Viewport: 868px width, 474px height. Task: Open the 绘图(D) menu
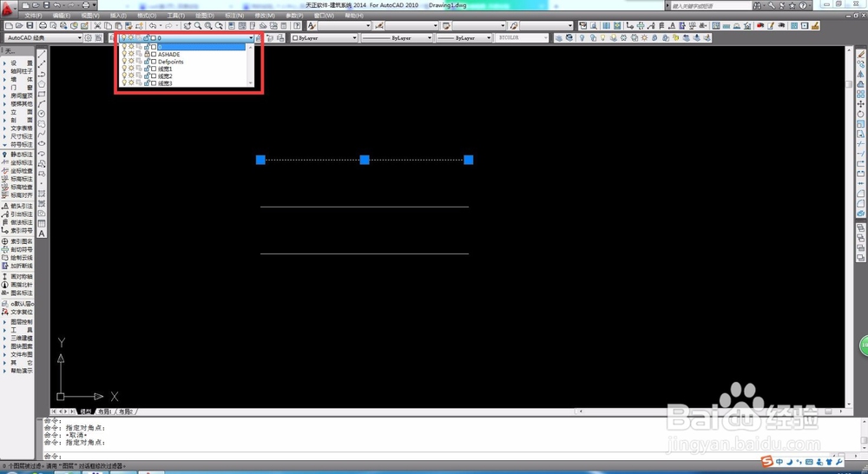pos(204,16)
